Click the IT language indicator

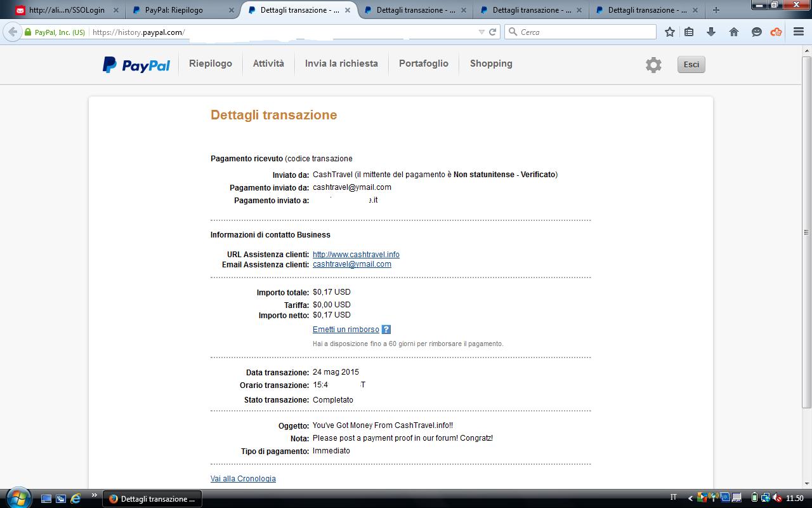pos(674,498)
